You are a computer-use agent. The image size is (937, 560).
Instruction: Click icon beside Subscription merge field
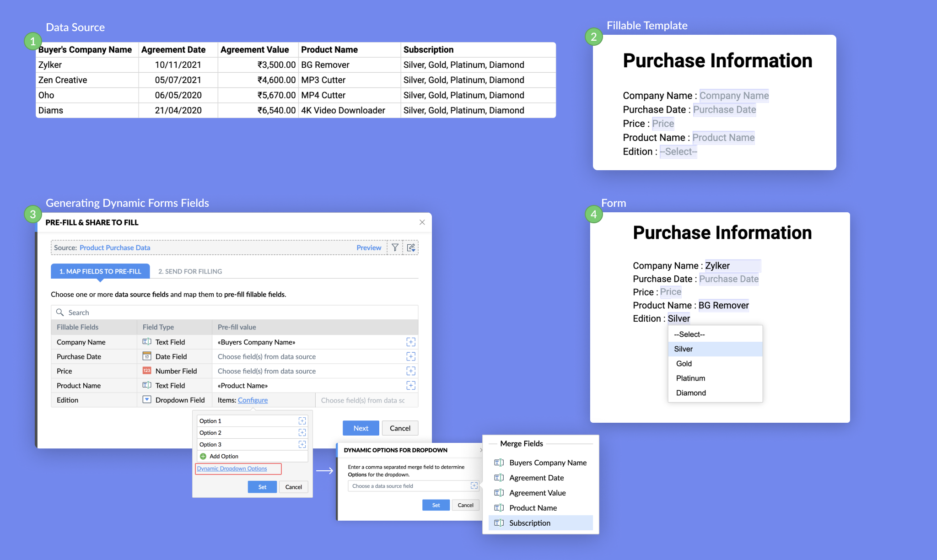(499, 523)
